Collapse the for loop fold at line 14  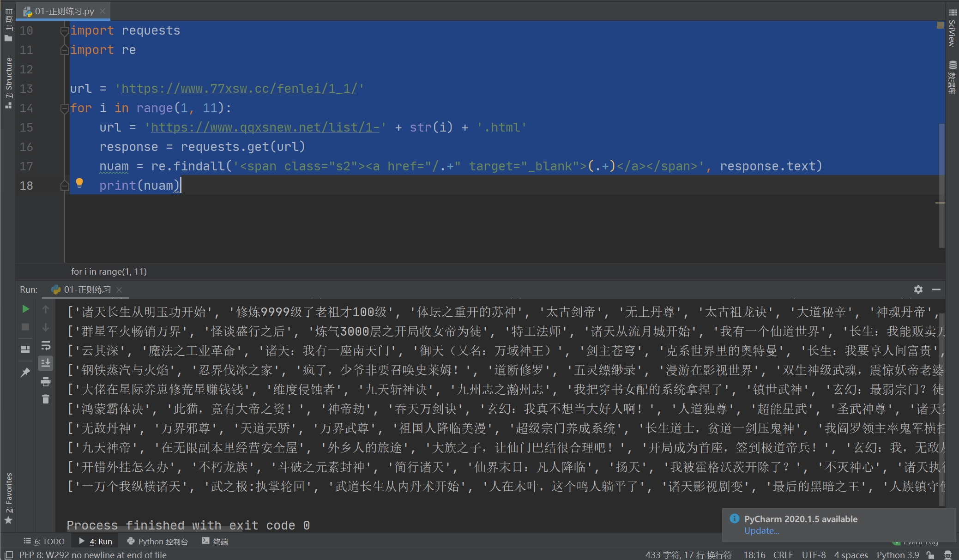[65, 108]
